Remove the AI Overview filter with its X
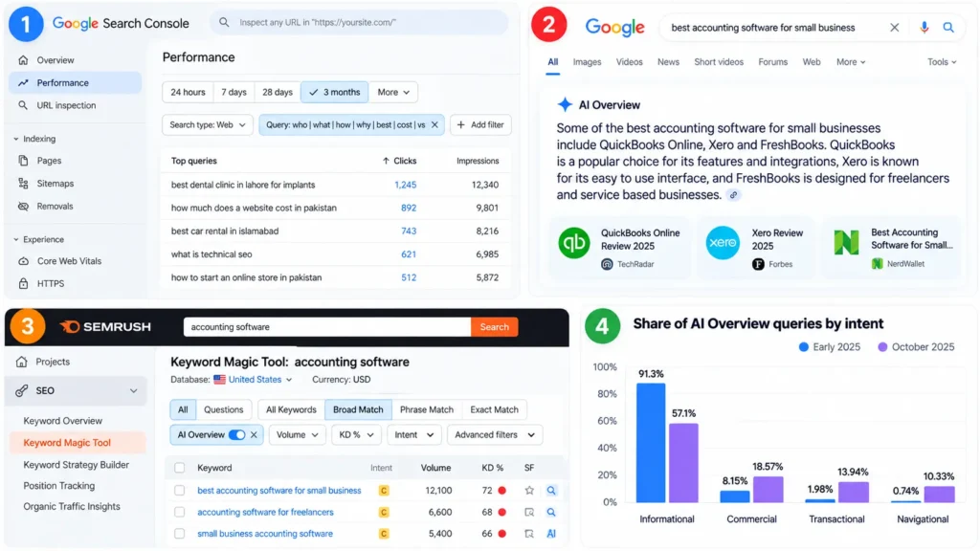This screenshot has width=980, height=551. click(x=254, y=435)
